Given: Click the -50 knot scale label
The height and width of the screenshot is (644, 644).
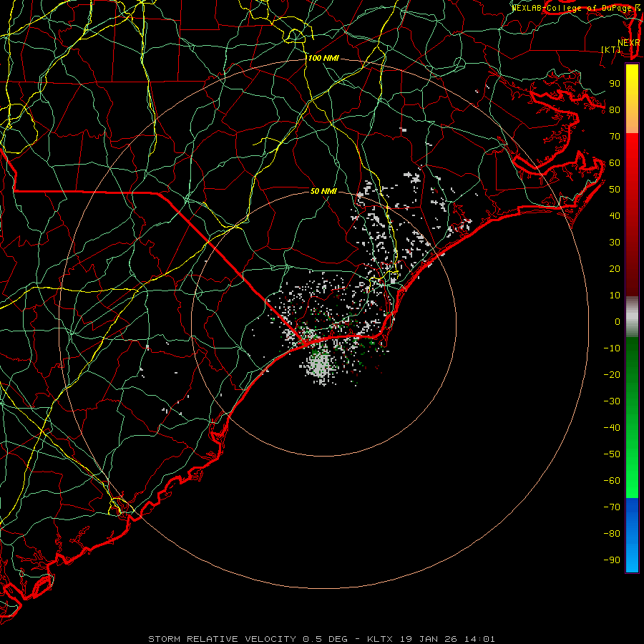Looking at the screenshot, I should coord(612,454).
